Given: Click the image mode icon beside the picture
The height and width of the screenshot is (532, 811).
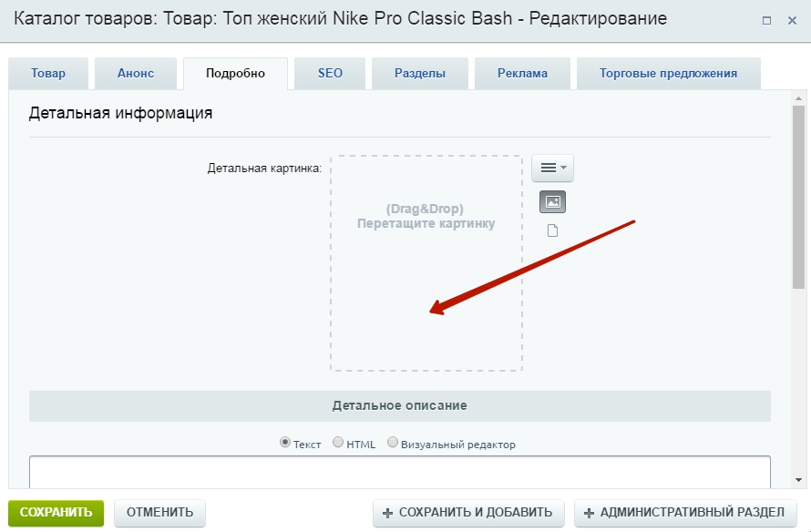Looking at the screenshot, I should click(x=552, y=202).
